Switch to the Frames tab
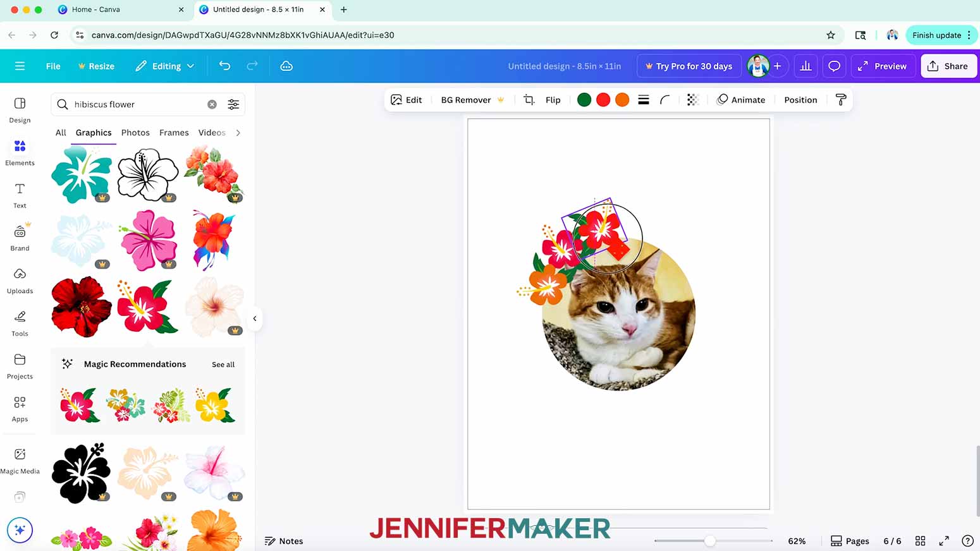Viewport: 980px width, 551px height. (174, 133)
